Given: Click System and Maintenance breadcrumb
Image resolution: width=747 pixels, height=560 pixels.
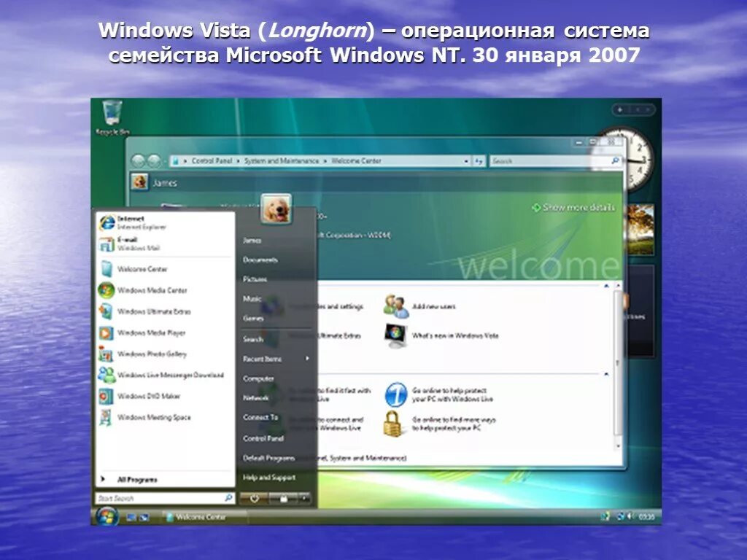Looking at the screenshot, I should click(x=282, y=161).
